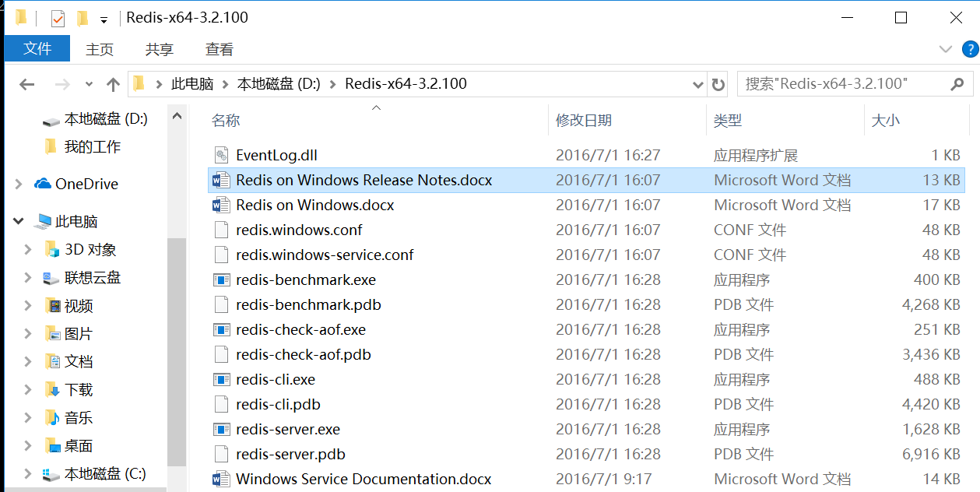980x492 pixels.
Task: Expand the OneDrive tree node
Action: point(19,184)
